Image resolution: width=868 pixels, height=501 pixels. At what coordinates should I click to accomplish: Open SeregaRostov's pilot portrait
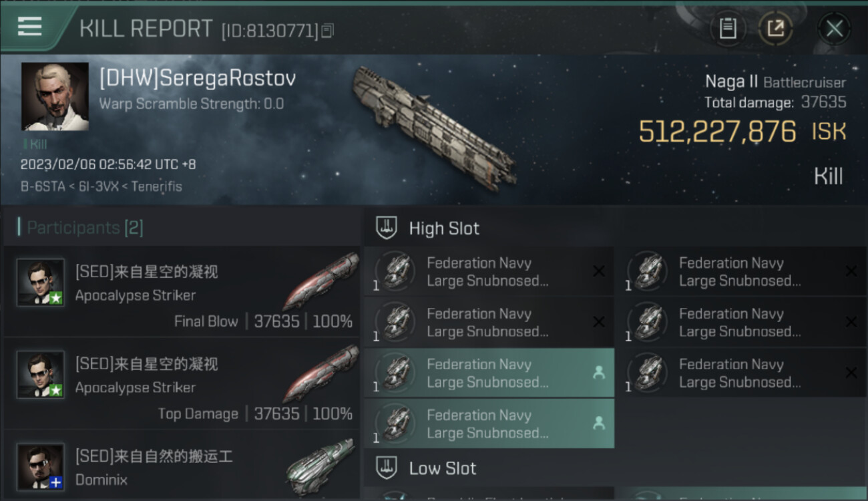coord(55,96)
